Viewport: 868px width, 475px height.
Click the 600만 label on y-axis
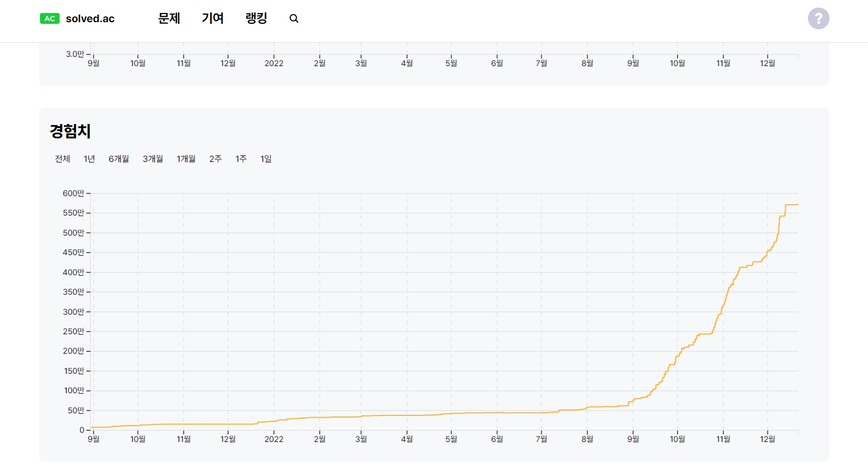click(73, 193)
